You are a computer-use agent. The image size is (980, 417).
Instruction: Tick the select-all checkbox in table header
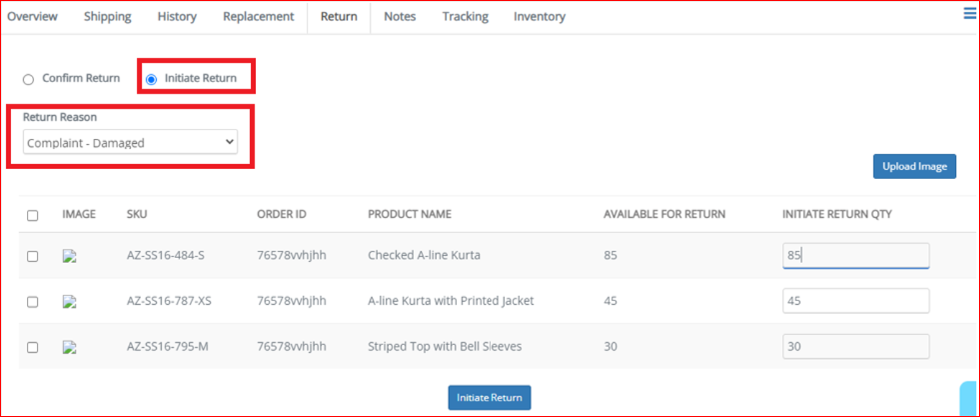pyautogui.click(x=33, y=216)
